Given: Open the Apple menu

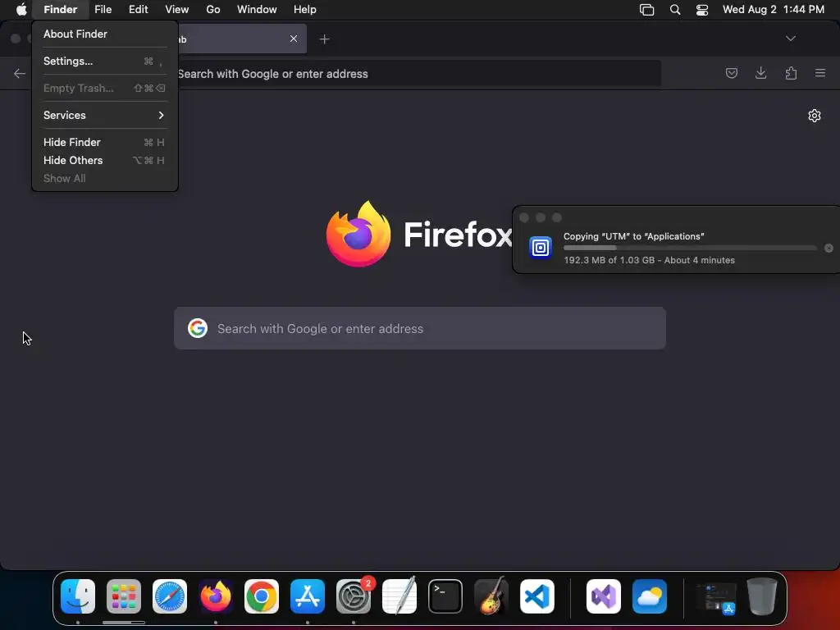Looking at the screenshot, I should (x=21, y=10).
